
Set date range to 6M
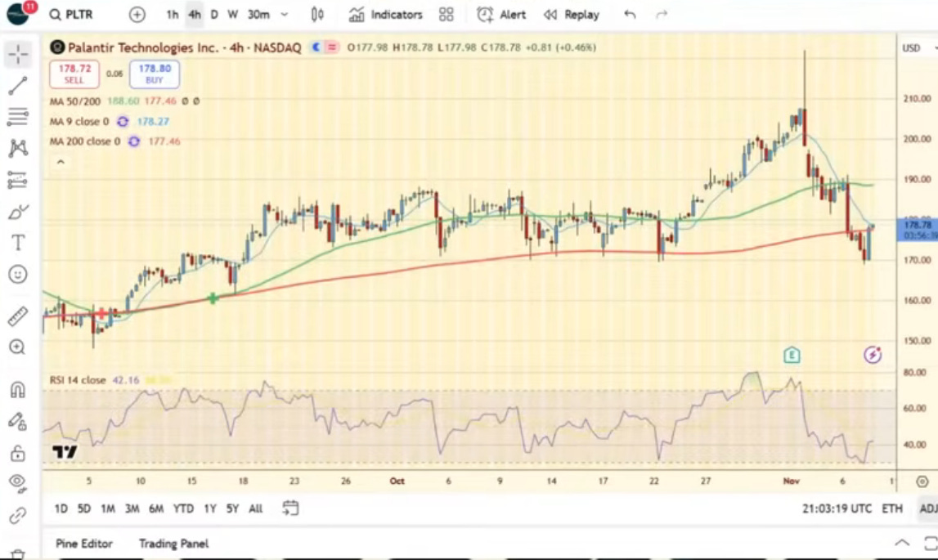(x=156, y=508)
